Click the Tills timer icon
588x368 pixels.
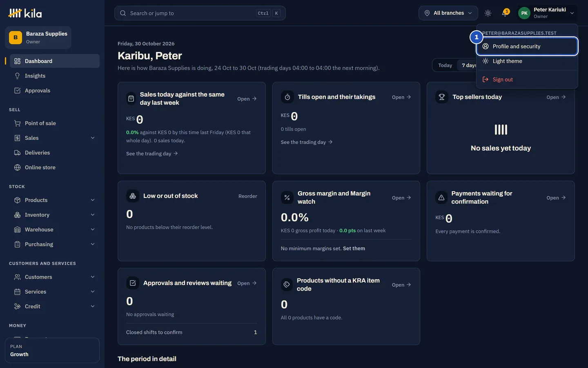287,97
